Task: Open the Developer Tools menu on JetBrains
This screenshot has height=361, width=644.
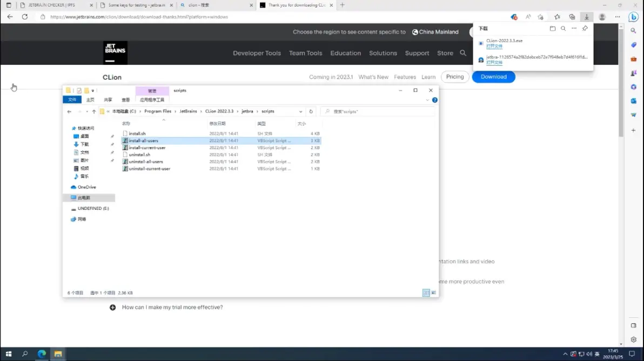Action: (x=257, y=53)
